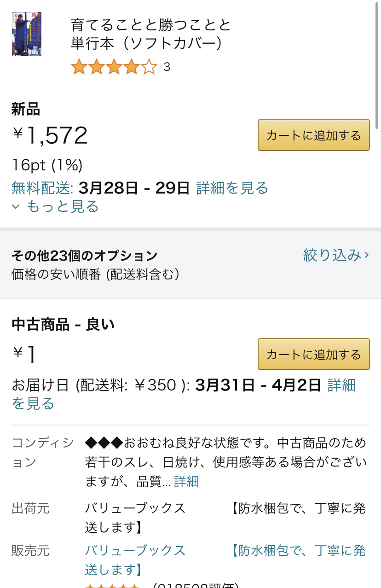Add the used ¥1 item to cart
The width and height of the screenshot is (381, 588).
[314, 354]
